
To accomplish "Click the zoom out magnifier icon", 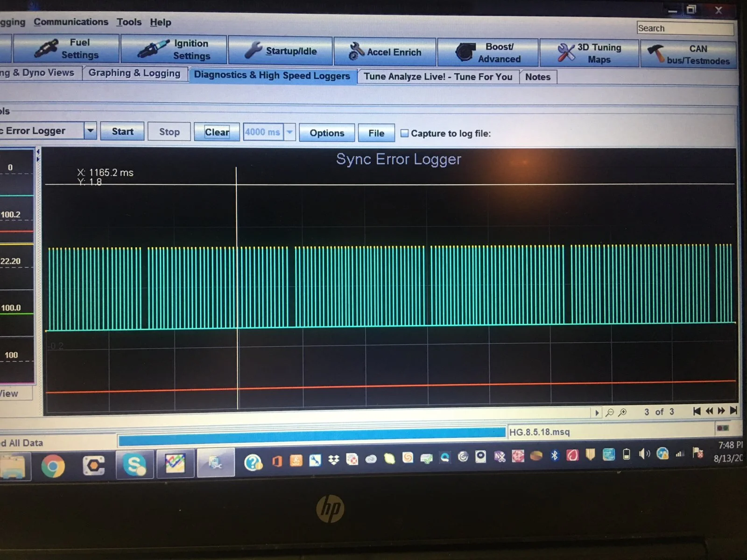I will point(609,413).
